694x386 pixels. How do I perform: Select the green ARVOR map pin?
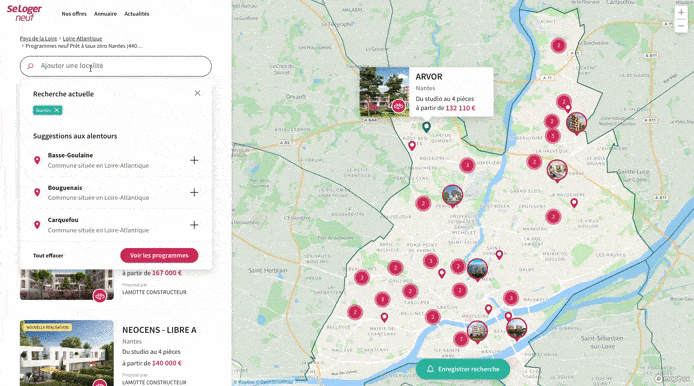tap(426, 127)
